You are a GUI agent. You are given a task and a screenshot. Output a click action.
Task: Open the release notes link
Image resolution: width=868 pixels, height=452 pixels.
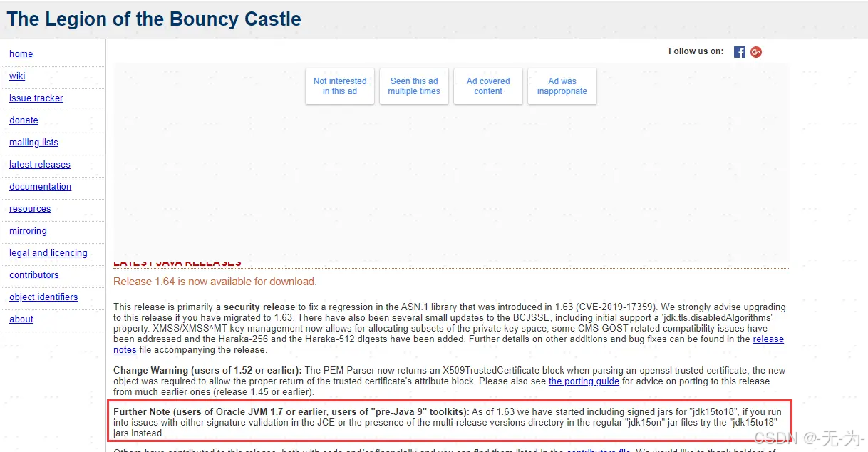point(768,339)
